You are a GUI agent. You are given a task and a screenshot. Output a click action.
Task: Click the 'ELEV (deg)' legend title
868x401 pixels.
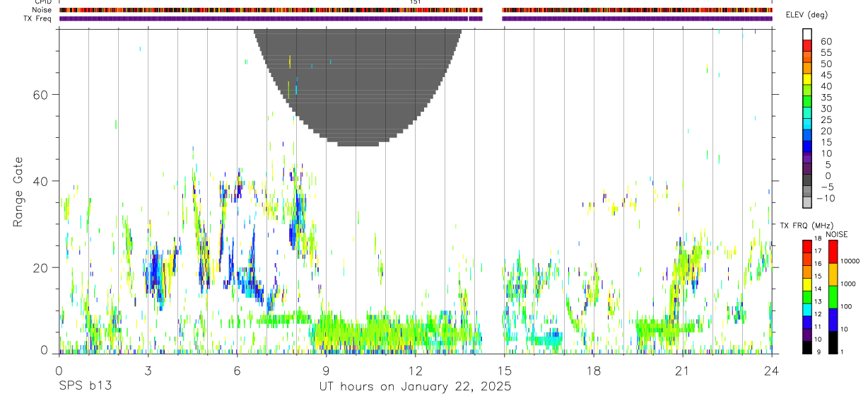click(807, 15)
